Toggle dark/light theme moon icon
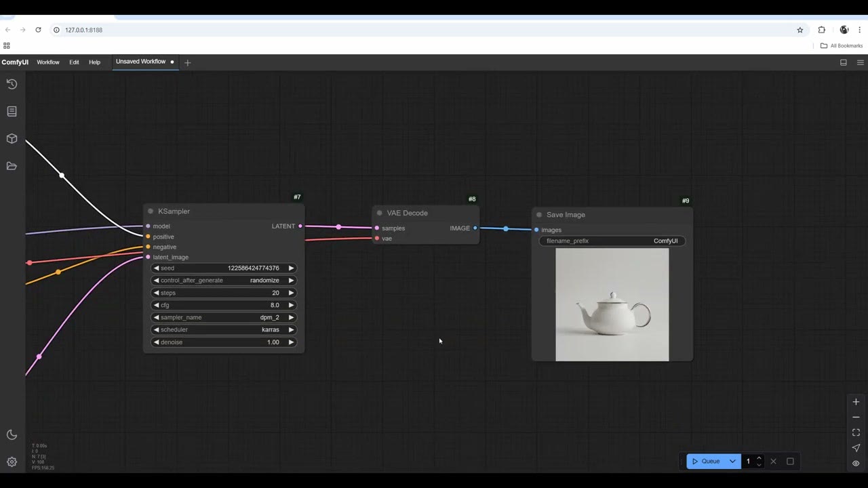Image resolution: width=868 pixels, height=488 pixels. [x=12, y=435]
